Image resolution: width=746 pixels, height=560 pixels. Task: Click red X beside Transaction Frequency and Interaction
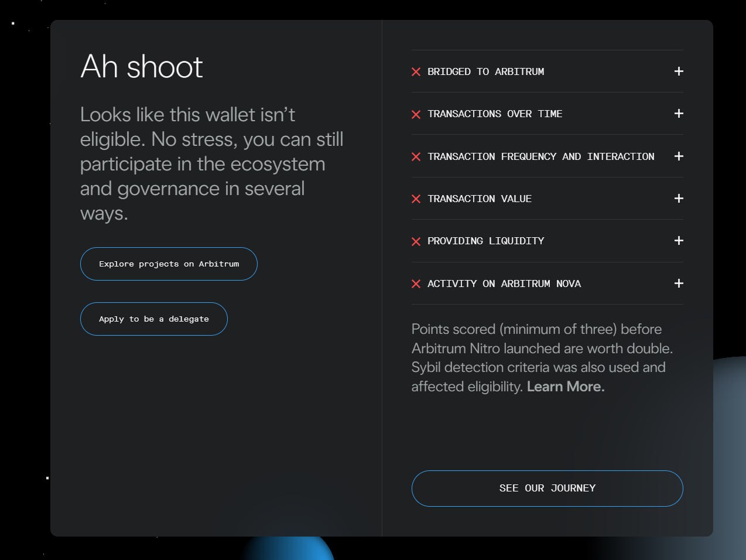[416, 157]
